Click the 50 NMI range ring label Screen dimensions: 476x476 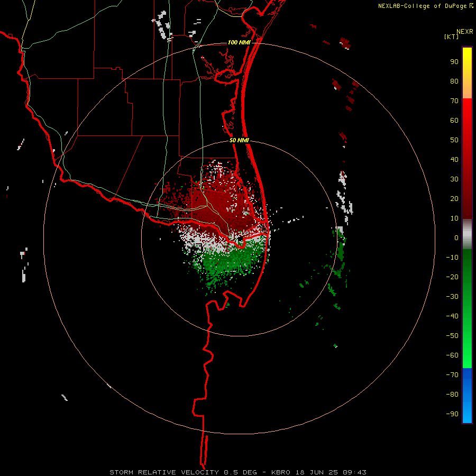[x=239, y=140]
